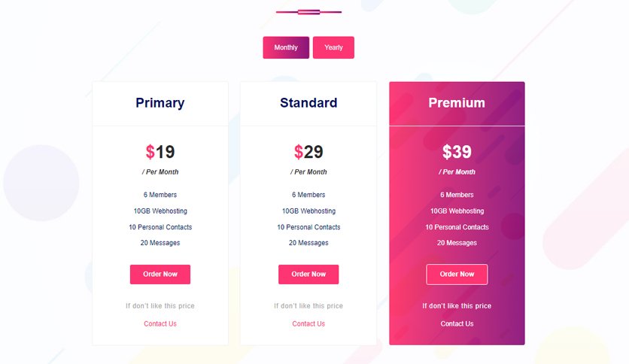Screen dimensions: 629x364
Task: Click the $19 price in Primary
Action: (x=160, y=152)
